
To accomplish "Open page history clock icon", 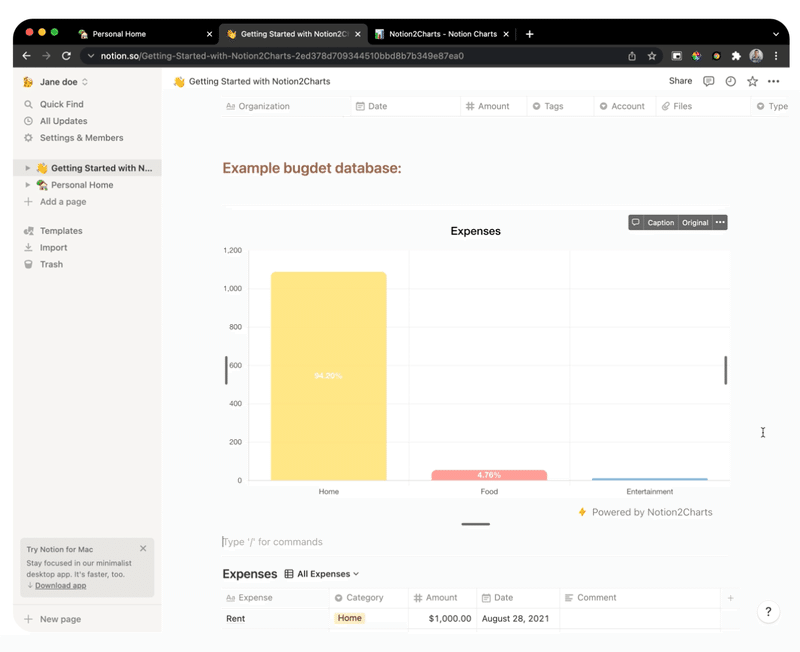I will coord(730,81).
